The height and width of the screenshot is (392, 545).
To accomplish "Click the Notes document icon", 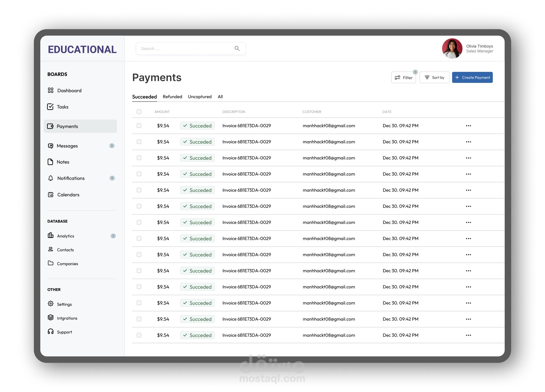I will point(50,162).
